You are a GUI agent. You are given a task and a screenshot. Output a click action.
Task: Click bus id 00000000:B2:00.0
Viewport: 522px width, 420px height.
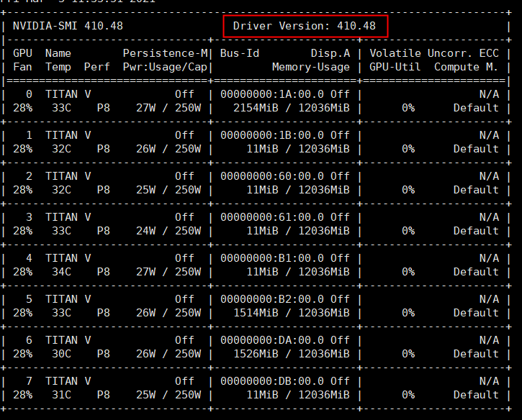click(272, 299)
